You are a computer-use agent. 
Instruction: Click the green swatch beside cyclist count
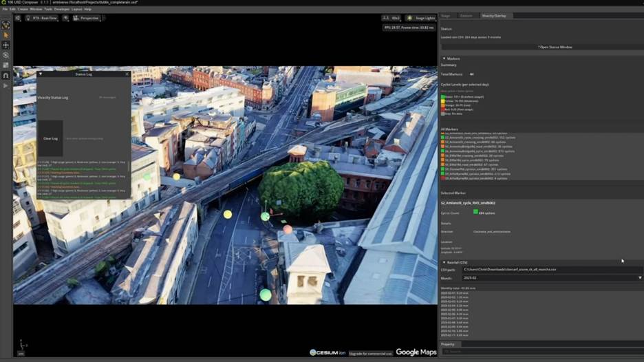pos(476,213)
